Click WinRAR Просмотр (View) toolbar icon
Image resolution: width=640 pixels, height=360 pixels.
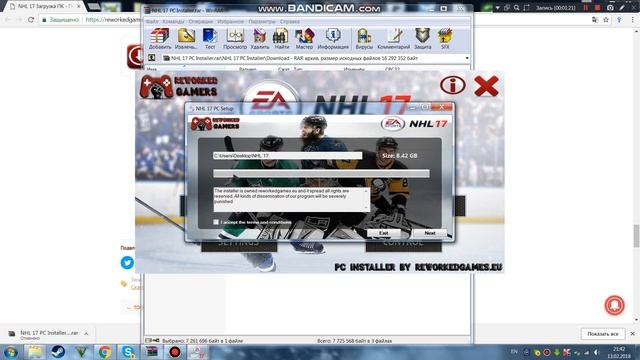pyautogui.click(x=235, y=39)
